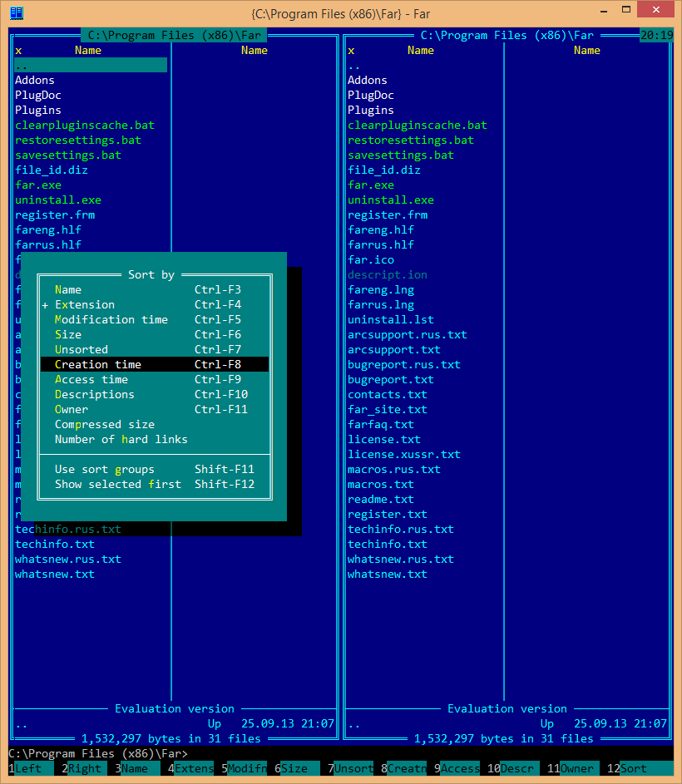Sort by Modification time
The image size is (682, 784).
click(x=155, y=319)
